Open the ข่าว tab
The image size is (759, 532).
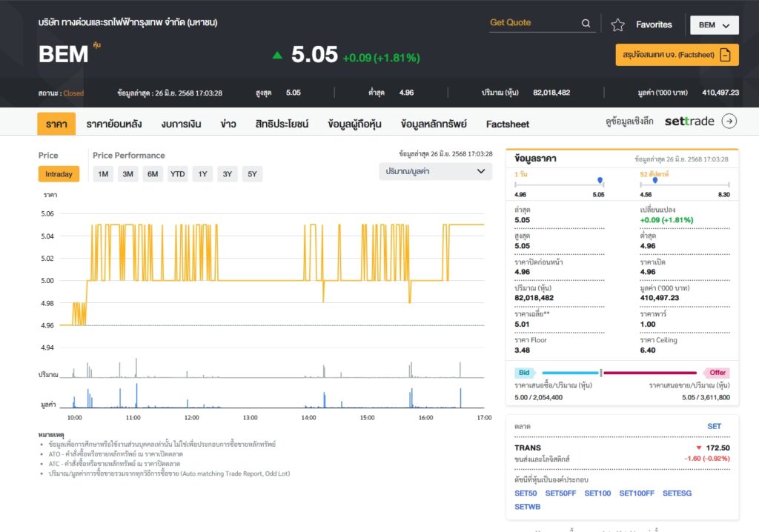click(x=228, y=124)
